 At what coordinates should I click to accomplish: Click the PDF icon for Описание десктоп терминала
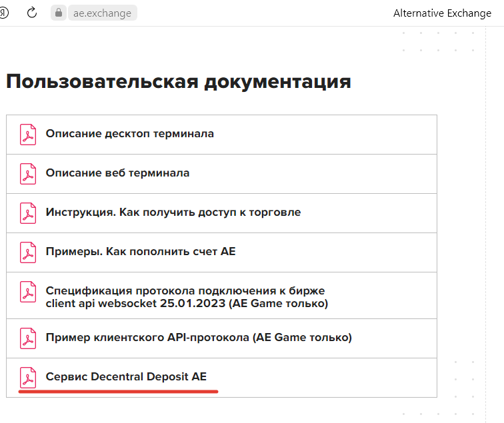tap(28, 135)
